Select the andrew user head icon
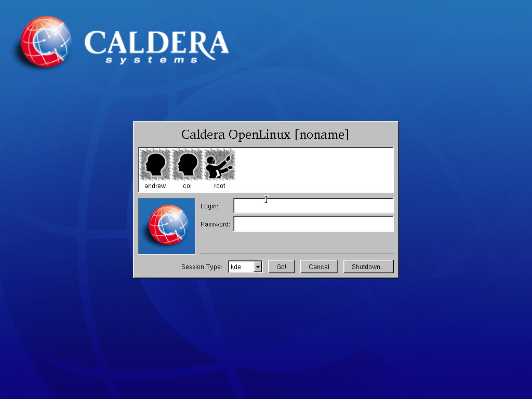This screenshot has width=532, height=399. [155, 165]
